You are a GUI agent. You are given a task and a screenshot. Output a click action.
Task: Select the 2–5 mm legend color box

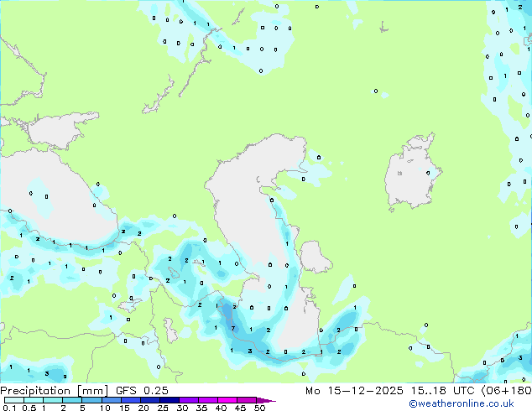tap(72, 400)
